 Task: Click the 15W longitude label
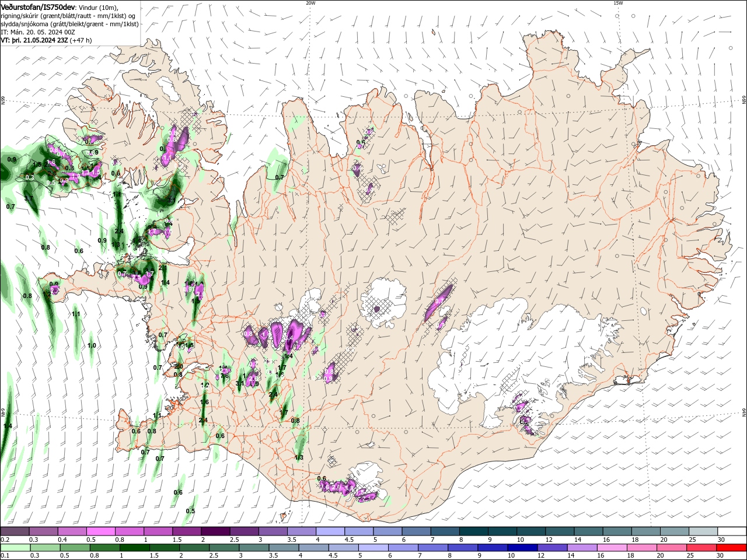click(618, 3)
